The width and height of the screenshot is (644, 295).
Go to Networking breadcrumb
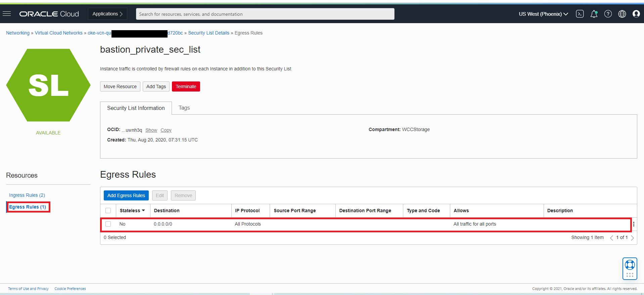pos(18,33)
